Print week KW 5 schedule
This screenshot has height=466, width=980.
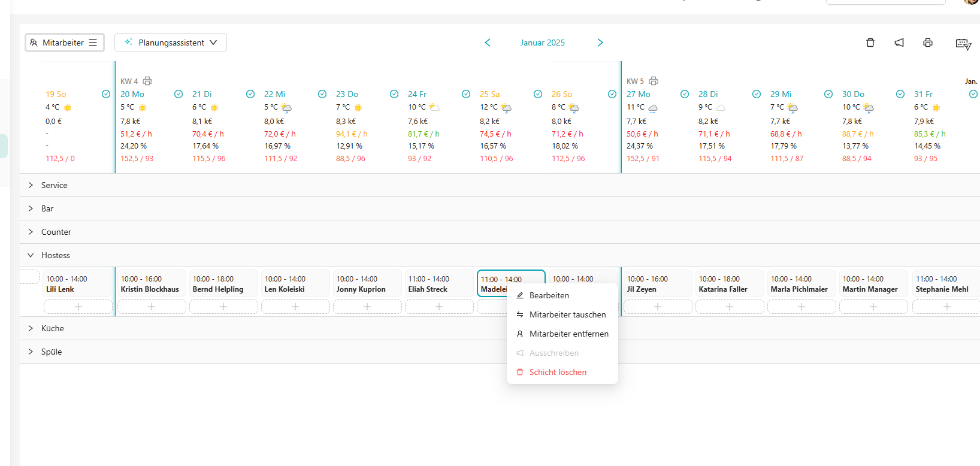click(x=654, y=81)
